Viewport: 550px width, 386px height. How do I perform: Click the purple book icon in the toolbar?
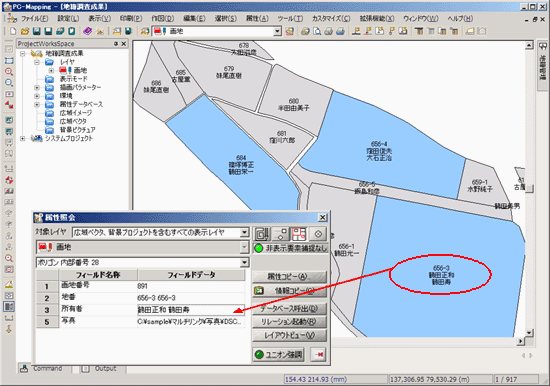pos(87,31)
